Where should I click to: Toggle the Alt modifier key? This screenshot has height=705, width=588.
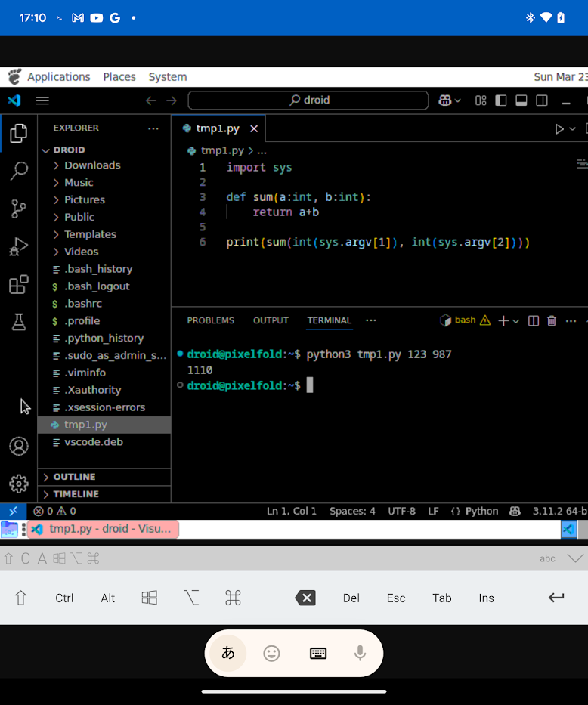click(x=108, y=598)
